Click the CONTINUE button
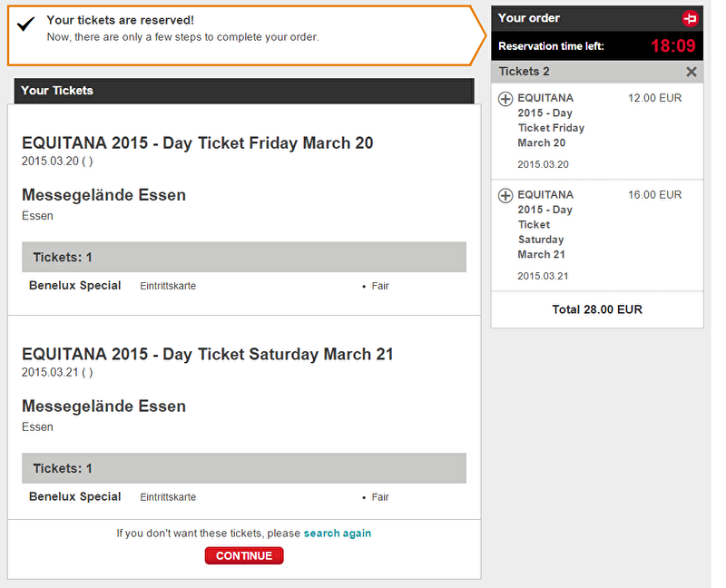This screenshot has width=726, height=588. (244, 555)
